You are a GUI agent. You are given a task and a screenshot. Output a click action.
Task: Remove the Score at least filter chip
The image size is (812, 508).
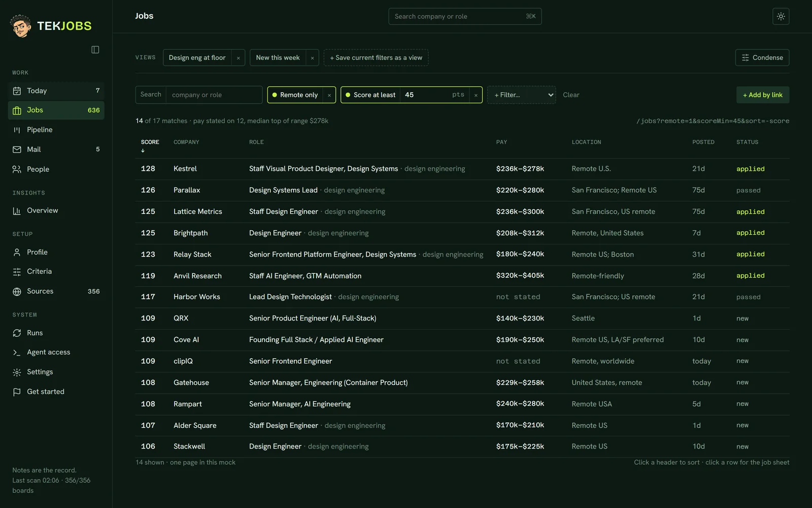[x=476, y=95]
